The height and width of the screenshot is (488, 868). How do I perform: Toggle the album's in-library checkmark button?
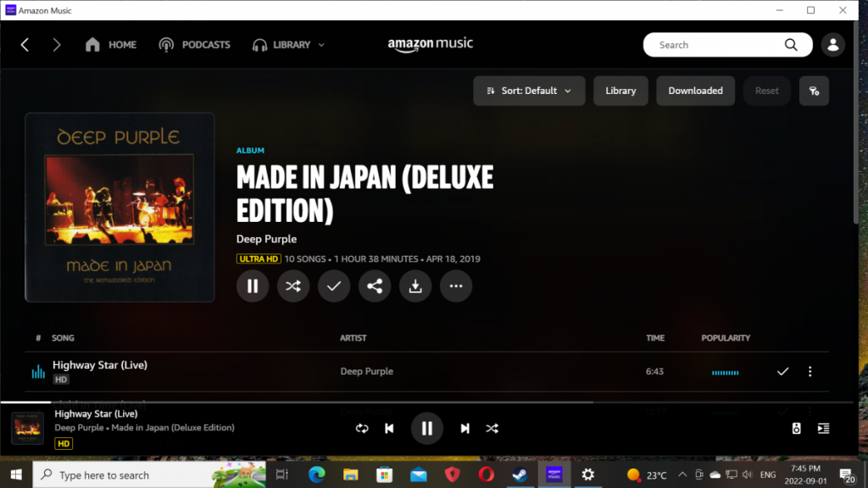[x=334, y=286]
